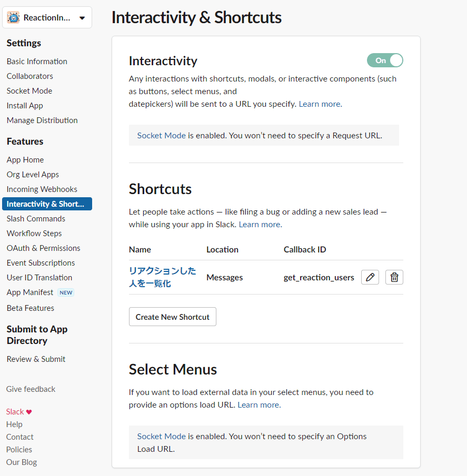Open the リアクションした人を一覧化 shortcut link
The width and height of the screenshot is (467, 476).
[162, 277]
